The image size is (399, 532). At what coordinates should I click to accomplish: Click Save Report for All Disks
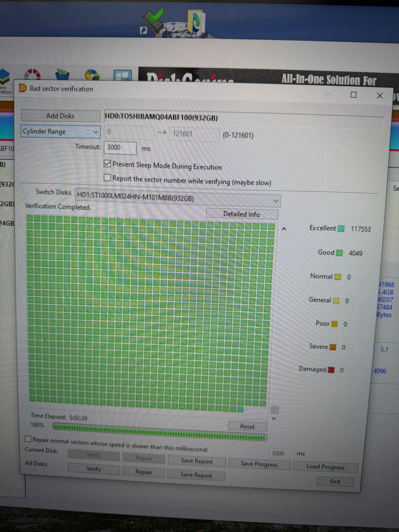pyautogui.click(x=196, y=475)
